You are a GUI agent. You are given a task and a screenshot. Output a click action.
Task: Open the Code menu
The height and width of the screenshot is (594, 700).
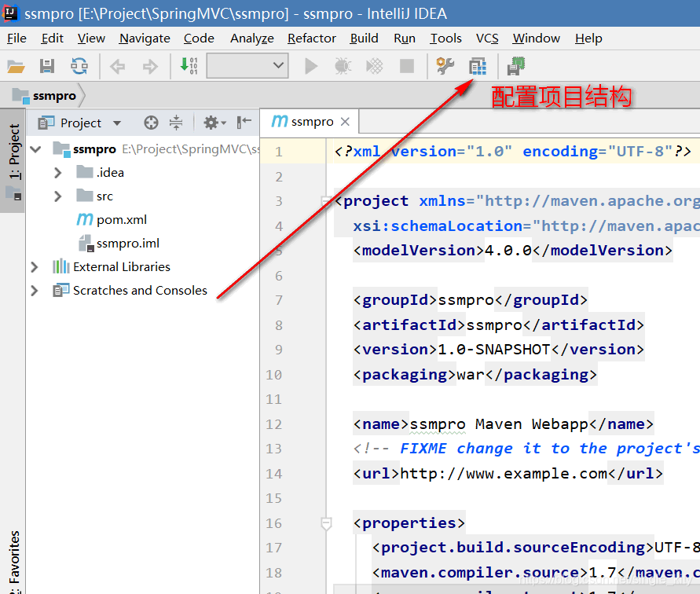(199, 38)
